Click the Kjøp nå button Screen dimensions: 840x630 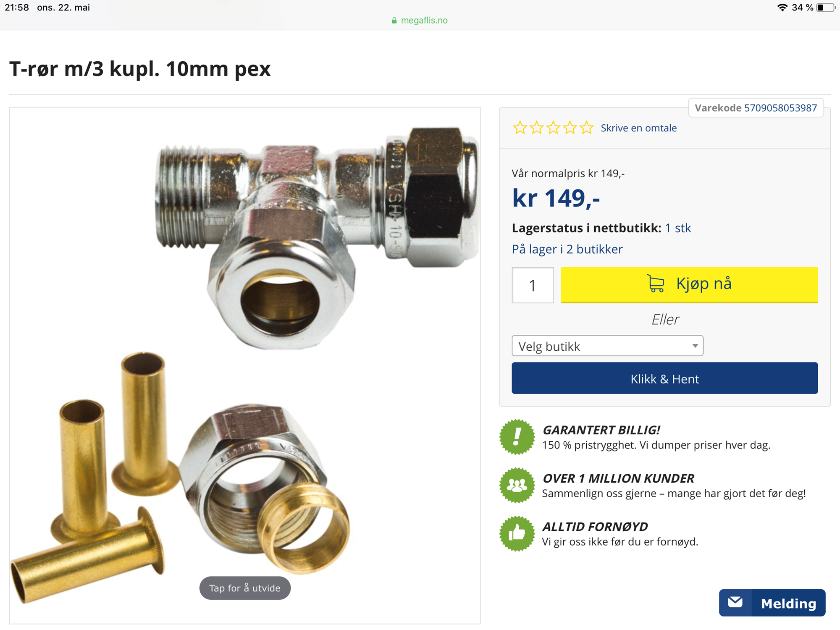click(x=689, y=284)
